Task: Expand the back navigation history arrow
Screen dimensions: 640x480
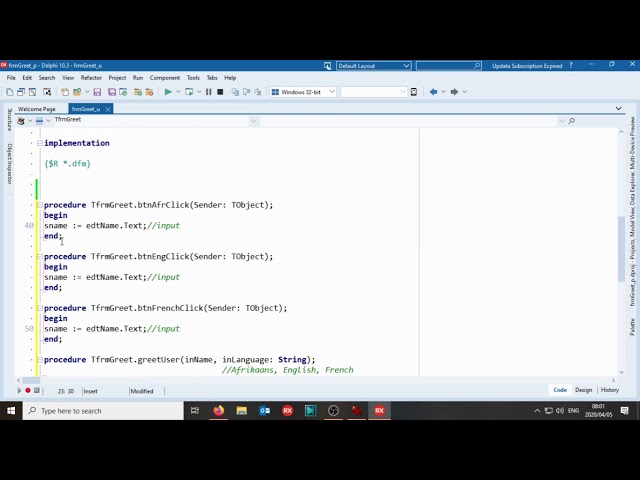Action: pyautogui.click(x=443, y=92)
